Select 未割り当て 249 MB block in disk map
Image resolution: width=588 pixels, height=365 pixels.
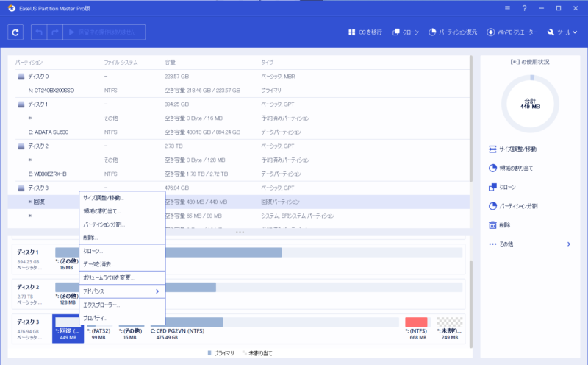[449, 329]
